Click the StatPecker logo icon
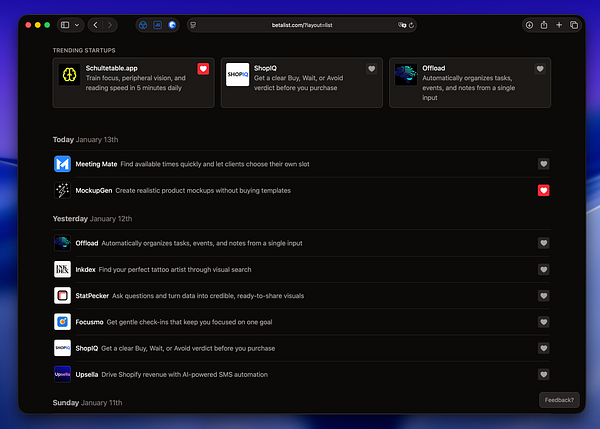 point(62,295)
